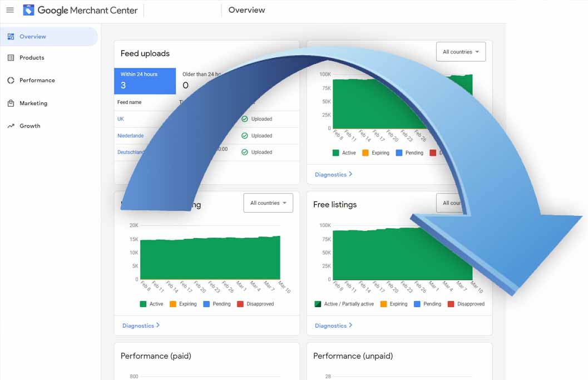
Task: Expand All countries dropdown above the 20K chart
Action: pos(268,203)
